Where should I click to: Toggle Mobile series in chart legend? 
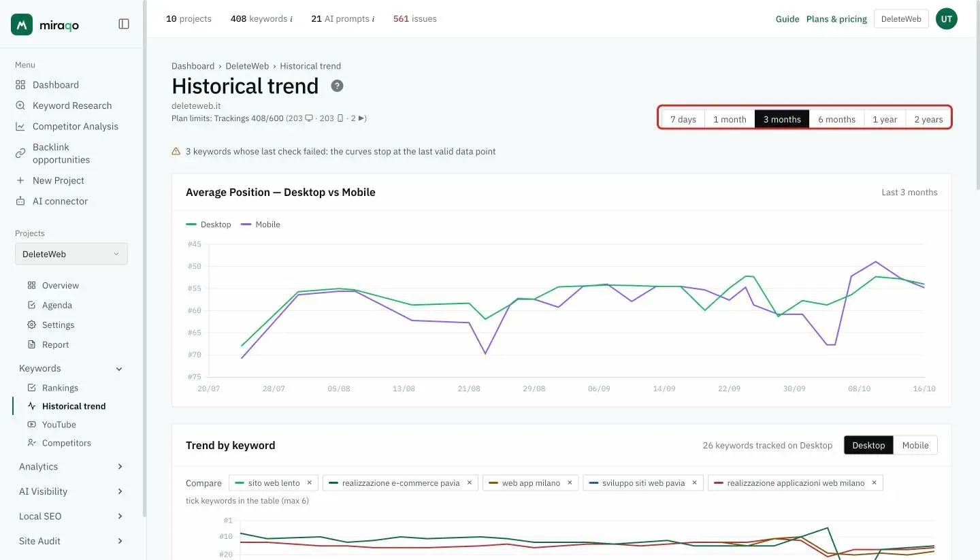pyautogui.click(x=261, y=225)
